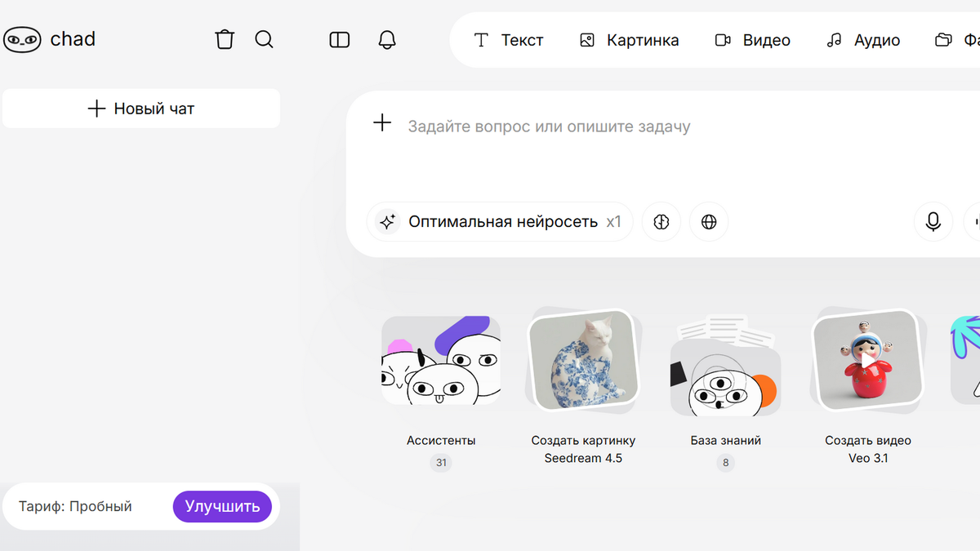The height and width of the screenshot is (551, 980).
Task: Toggle the globe web search icon
Action: pos(709,221)
